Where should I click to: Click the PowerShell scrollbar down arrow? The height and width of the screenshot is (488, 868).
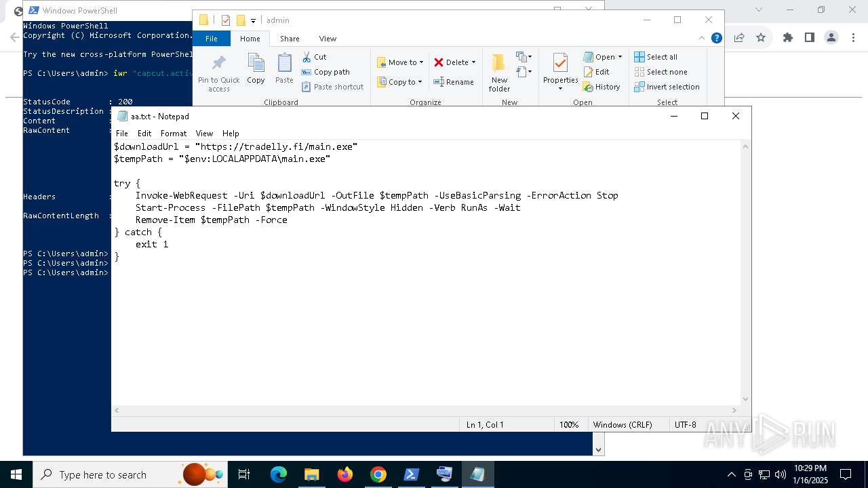(x=599, y=449)
